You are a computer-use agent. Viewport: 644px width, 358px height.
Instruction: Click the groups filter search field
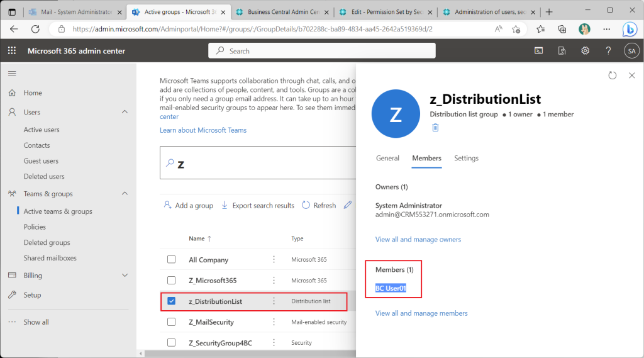(x=258, y=163)
